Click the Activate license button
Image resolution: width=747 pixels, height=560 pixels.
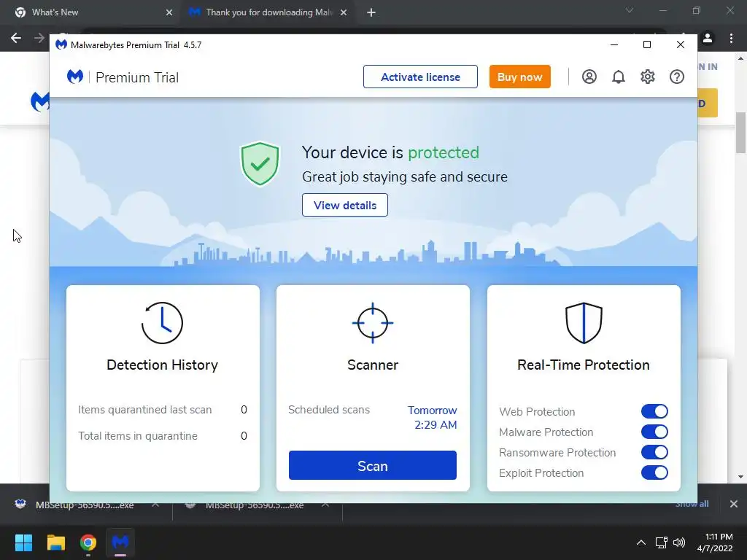[x=420, y=77]
